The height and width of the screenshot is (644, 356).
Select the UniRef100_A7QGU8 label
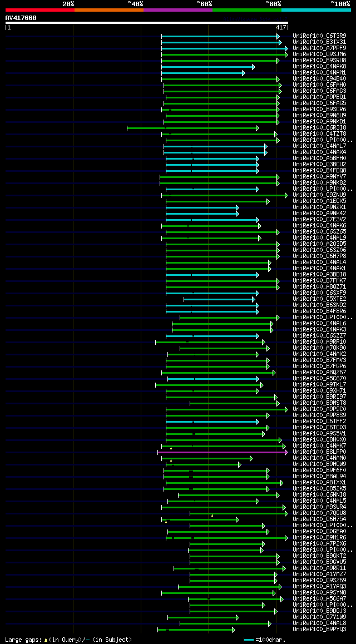(x=319, y=513)
